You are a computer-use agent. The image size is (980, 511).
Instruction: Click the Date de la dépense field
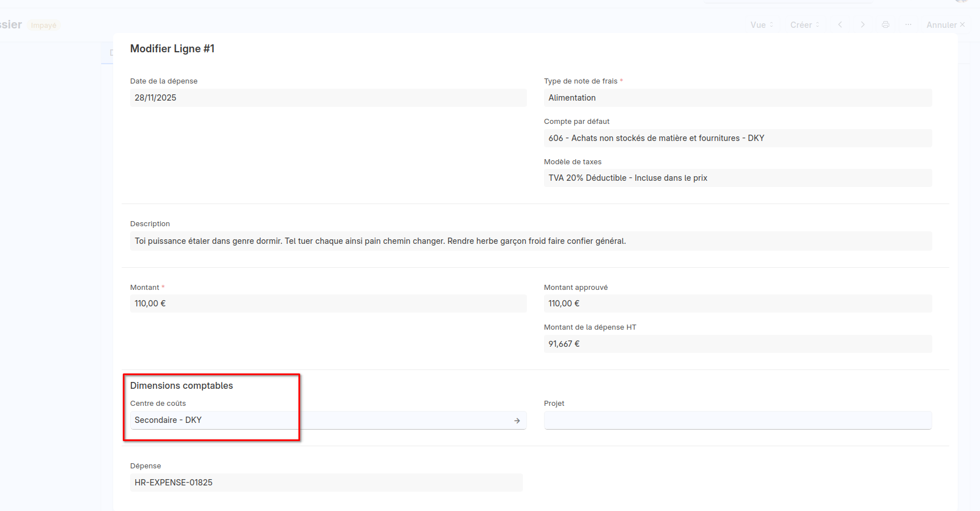point(328,98)
